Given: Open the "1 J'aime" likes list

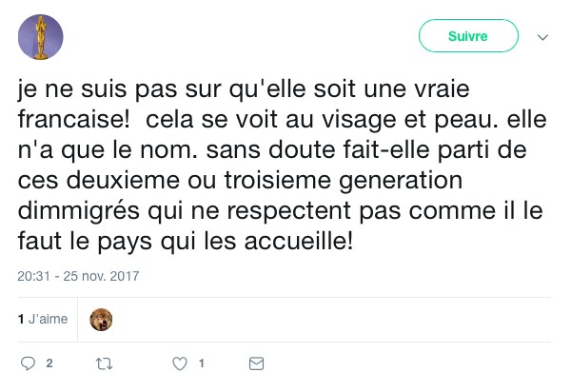Looking at the screenshot, I should [x=43, y=320].
